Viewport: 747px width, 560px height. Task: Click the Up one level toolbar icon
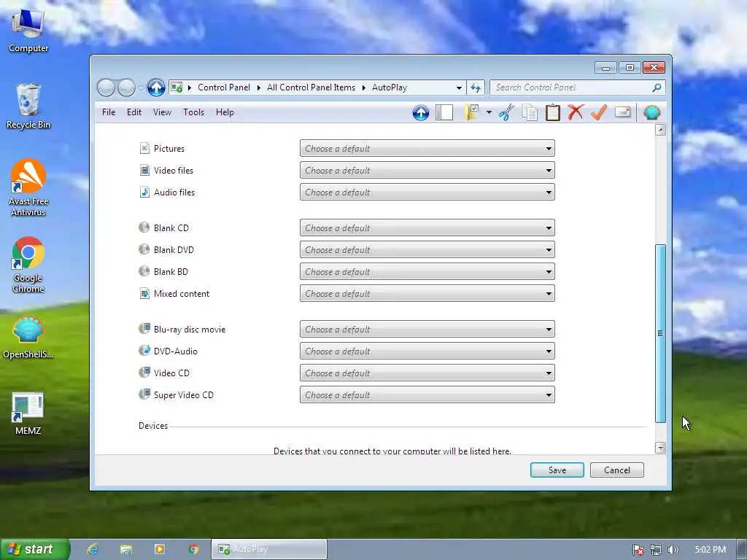click(421, 113)
